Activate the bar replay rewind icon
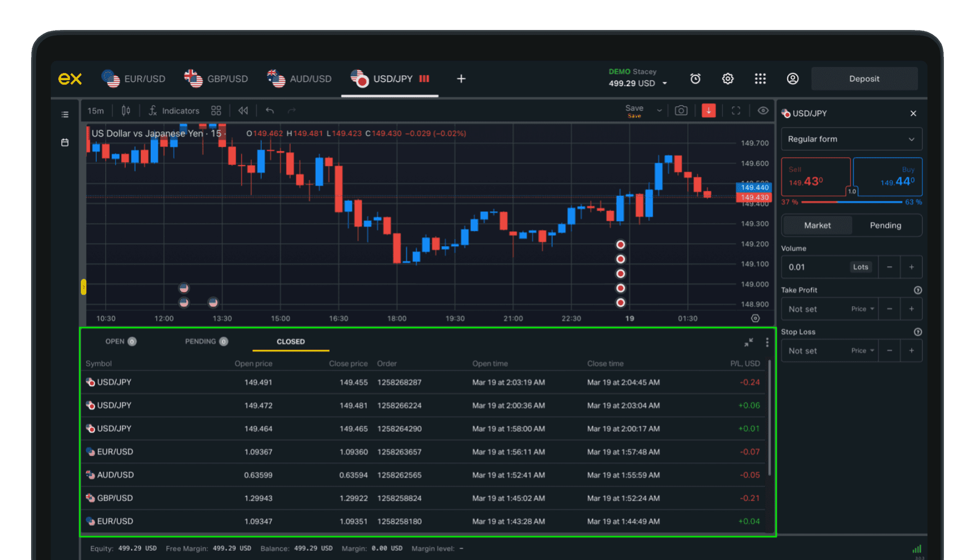 pyautogui.click(x=243, y=110)
